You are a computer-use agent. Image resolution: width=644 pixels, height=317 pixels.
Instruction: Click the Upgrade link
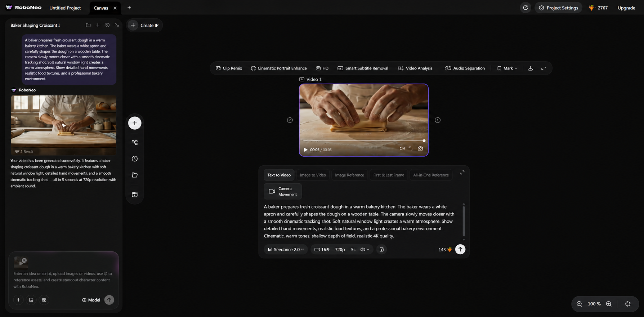(626, 8)
